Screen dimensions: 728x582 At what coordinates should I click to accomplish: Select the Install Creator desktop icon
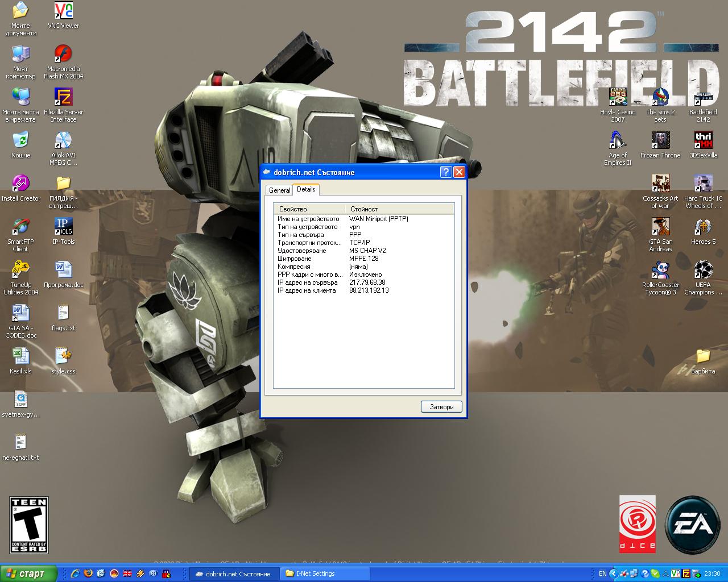pyautogui.click(x=21, y=189)
